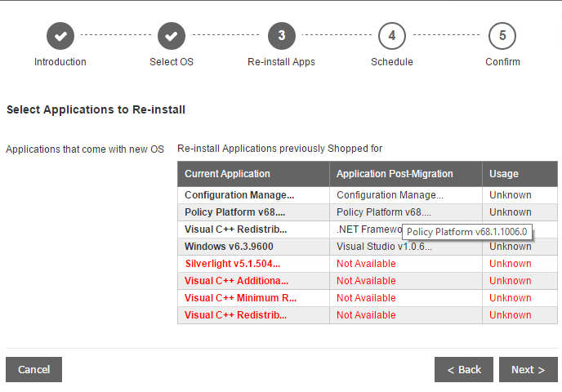This screenshot has width=562, height=392.
Task: Click the step 3 Re-install Apps circle
Action: [x=282, y=36]
